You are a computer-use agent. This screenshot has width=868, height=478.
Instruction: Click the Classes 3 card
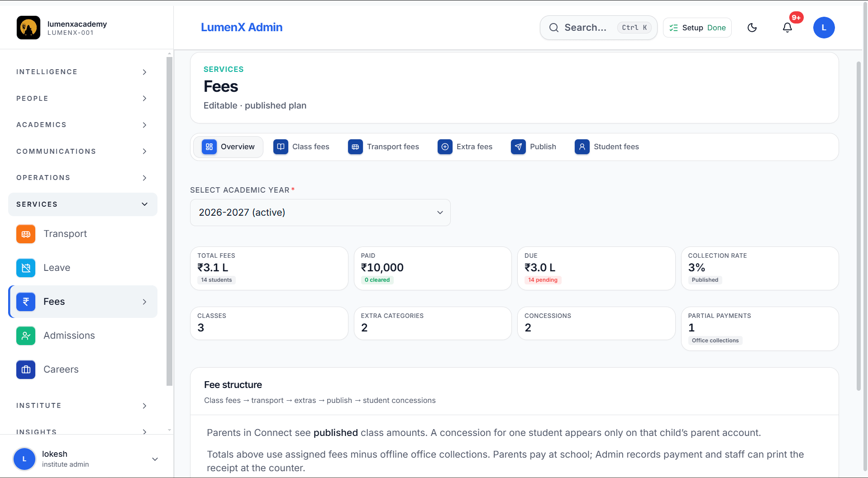tap(269, 323)
